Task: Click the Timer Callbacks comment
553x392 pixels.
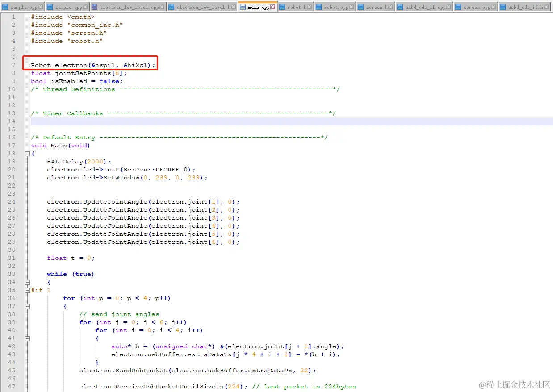Action: tap(183, 113)
